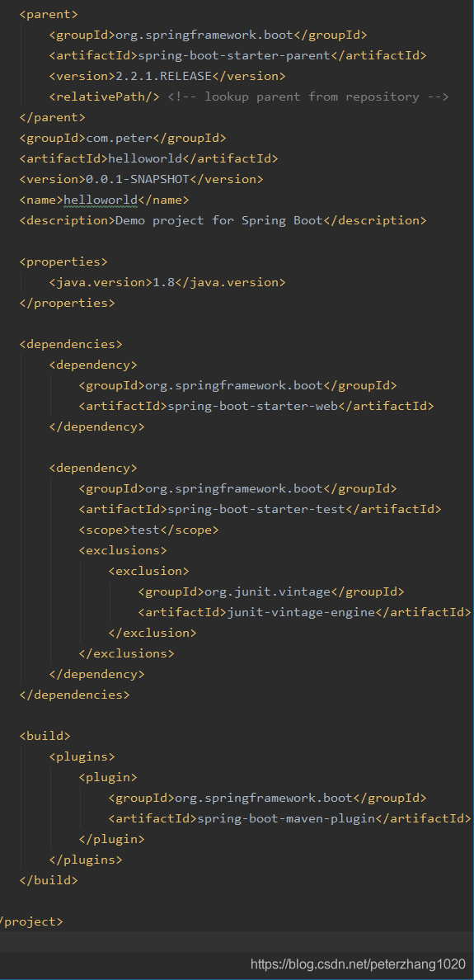Click the scope test line
The image size is (474, 980).
[x=148, y=530]
